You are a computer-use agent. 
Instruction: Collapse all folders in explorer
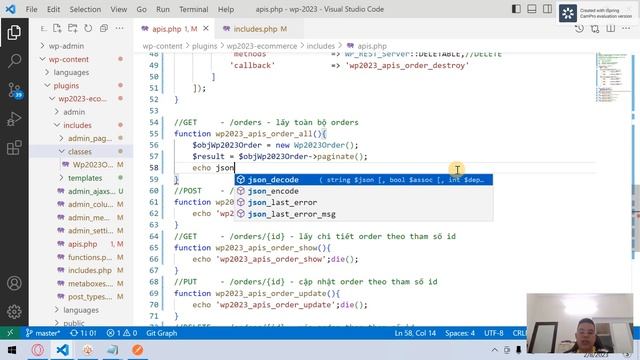click(x=104, y=28)
